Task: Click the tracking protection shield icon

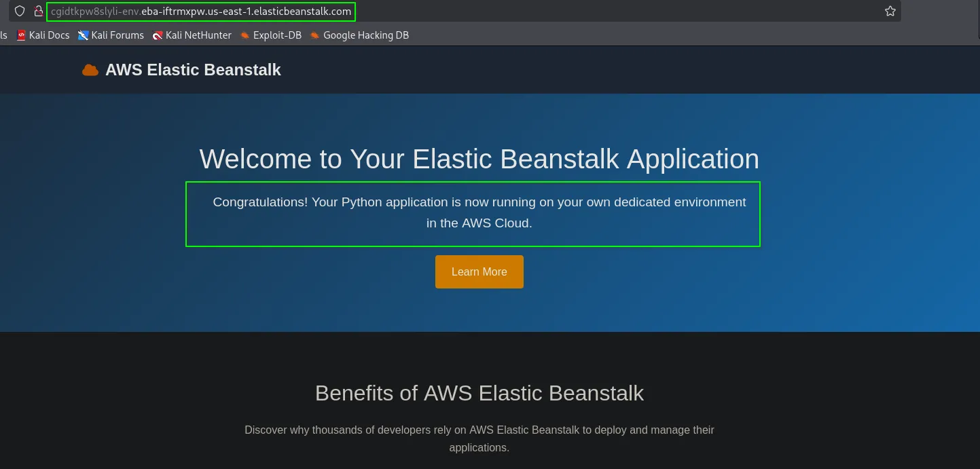Action: pos(20,12)
